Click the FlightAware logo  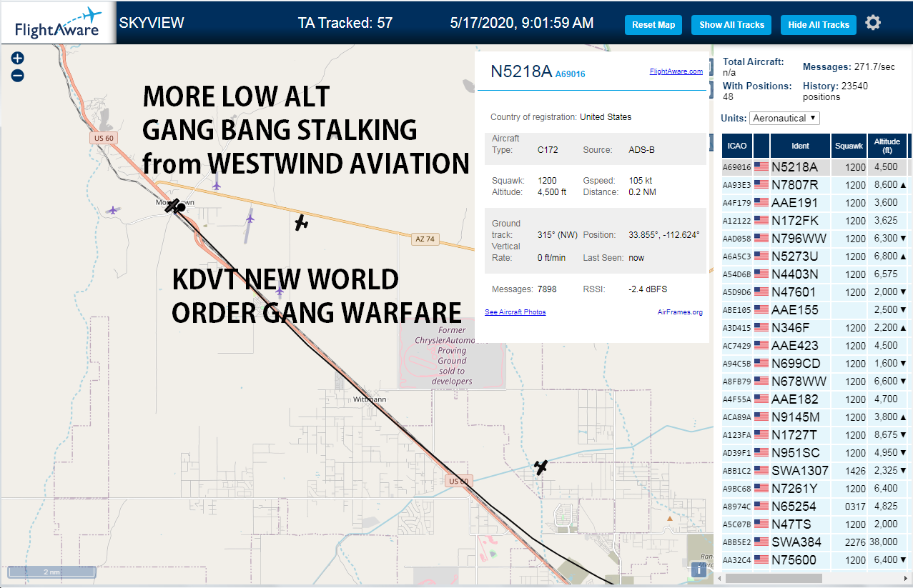pyautogui.click(x=58, y=23)
